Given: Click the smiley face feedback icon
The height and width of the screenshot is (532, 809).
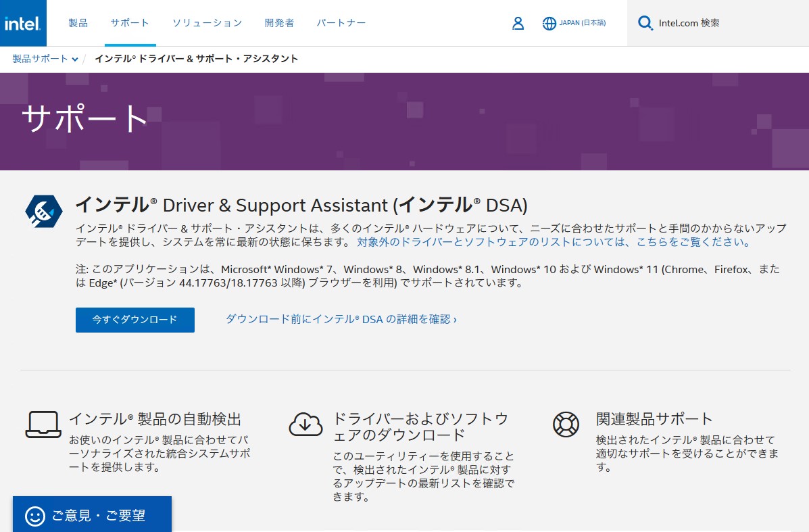Looking at the screenshot, I should click(35, 516).
